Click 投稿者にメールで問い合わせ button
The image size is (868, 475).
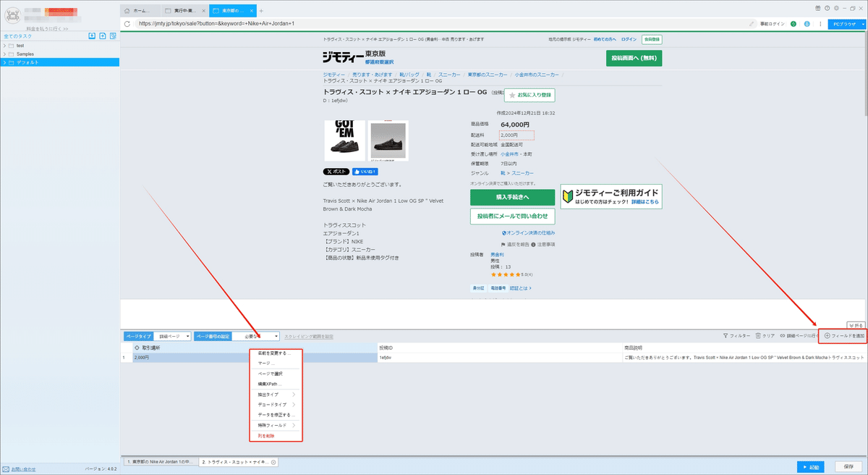coord(512,216)
